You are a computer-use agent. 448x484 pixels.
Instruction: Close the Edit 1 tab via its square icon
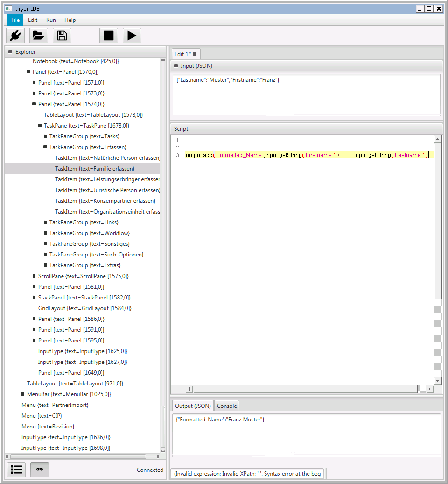click(x=195, y=54)
